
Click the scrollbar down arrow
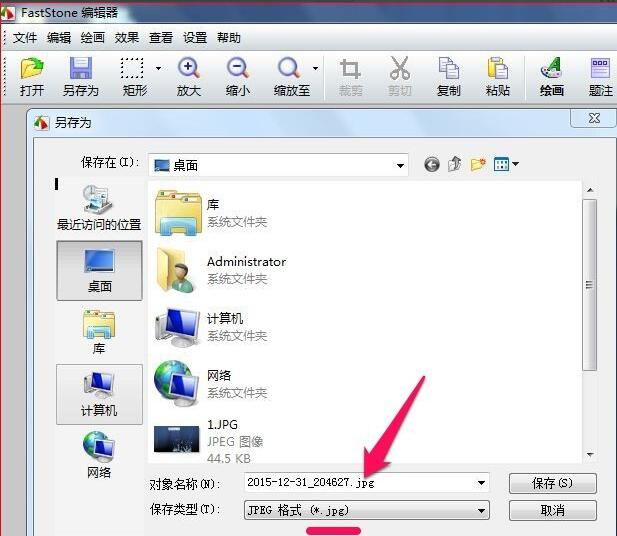click(590, 455)
